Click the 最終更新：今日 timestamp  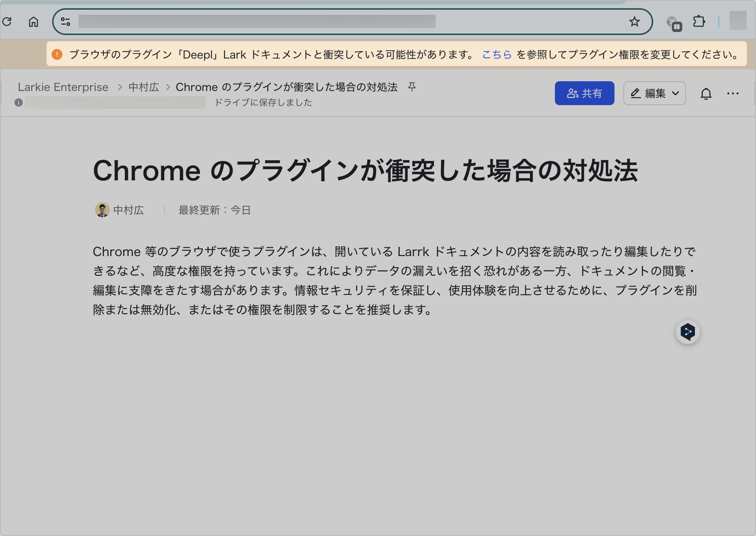tap(215, 210)
